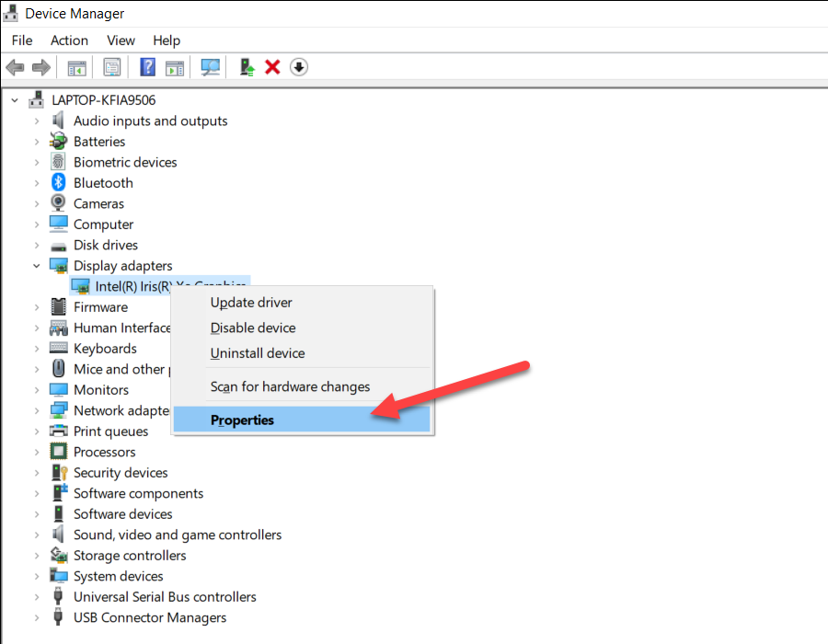This screenshot has width=828, height=644.
Task: Open the Help question-mark toolbar icon
Action: coord(147,67)
